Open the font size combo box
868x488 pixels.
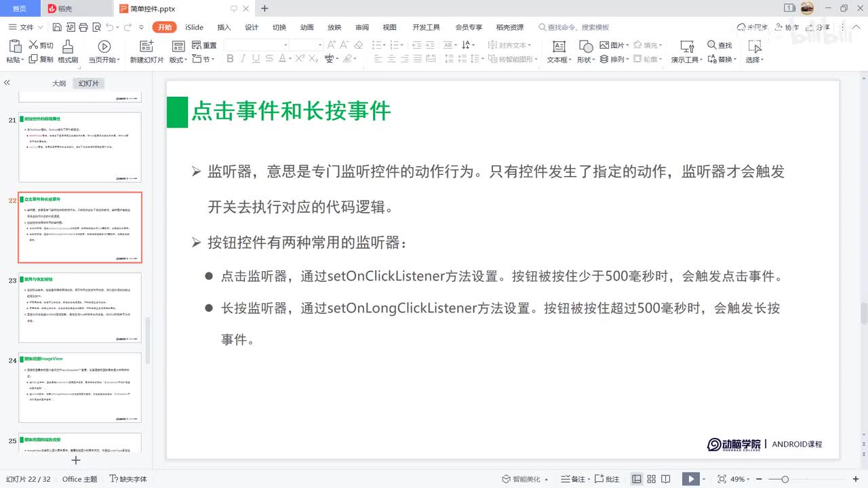point(307,45)
